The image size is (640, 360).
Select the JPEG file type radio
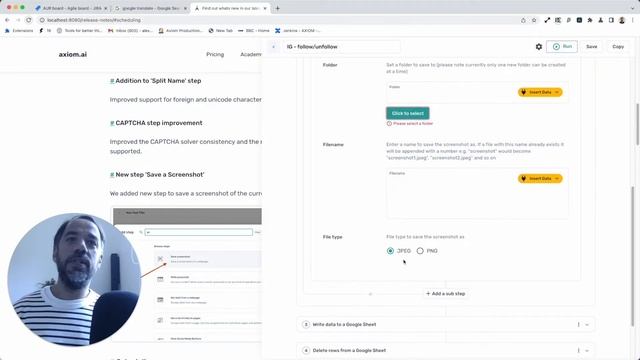(x=390, y=251)
